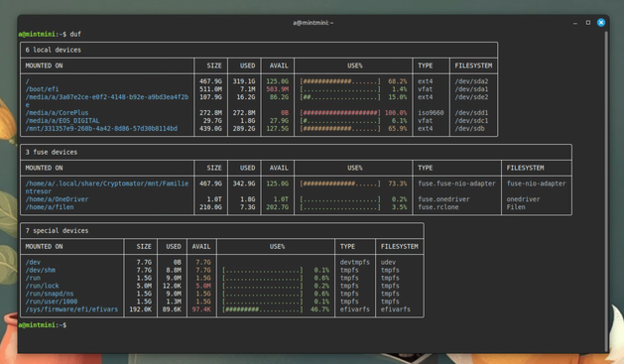Select the '6 local devices' heading
Viewport: 624px width, 364px height.
53,50
